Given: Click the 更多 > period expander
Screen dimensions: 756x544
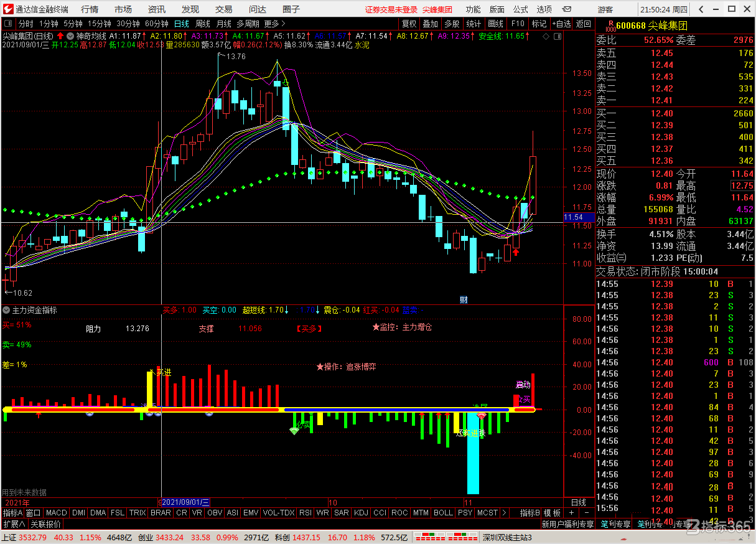Looking at the screenshot, I should 274,24.
